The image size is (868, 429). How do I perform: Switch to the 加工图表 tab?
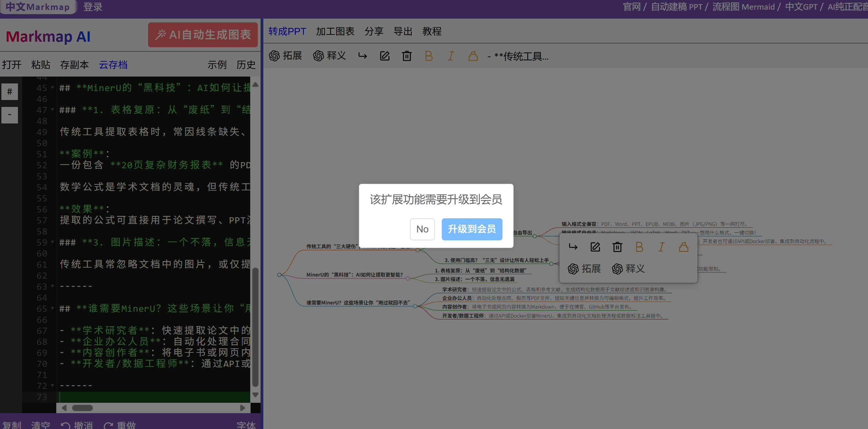335,31
